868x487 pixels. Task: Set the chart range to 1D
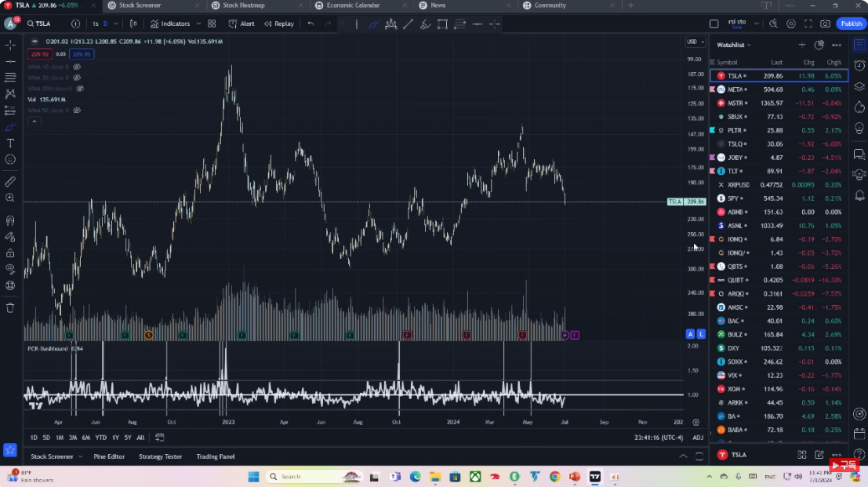34,438
